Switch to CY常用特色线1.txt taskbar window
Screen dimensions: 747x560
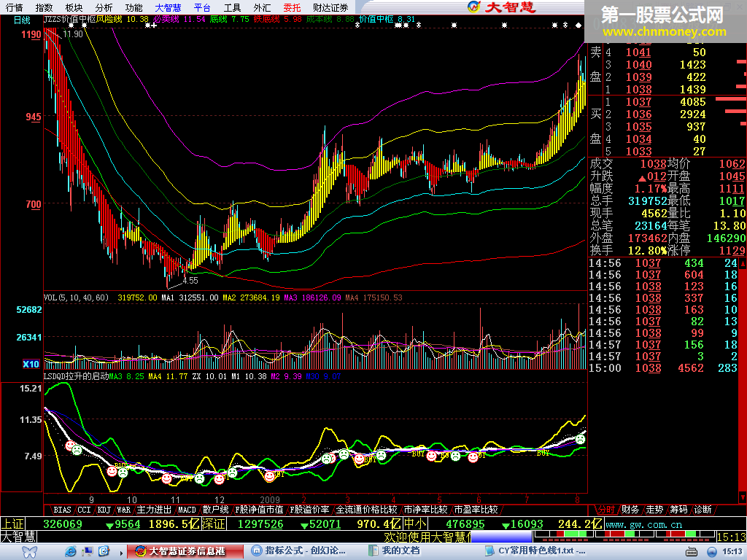535,551
